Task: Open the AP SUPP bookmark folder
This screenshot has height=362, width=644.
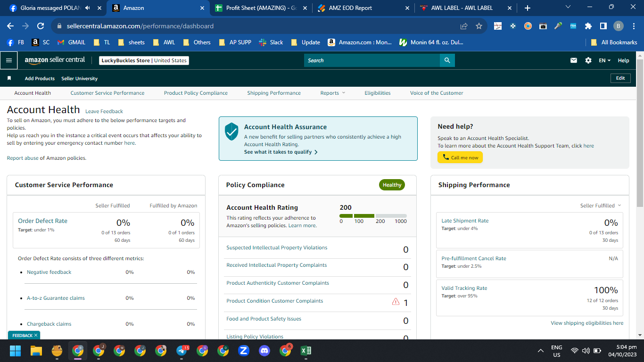Action: coord(235,42)
